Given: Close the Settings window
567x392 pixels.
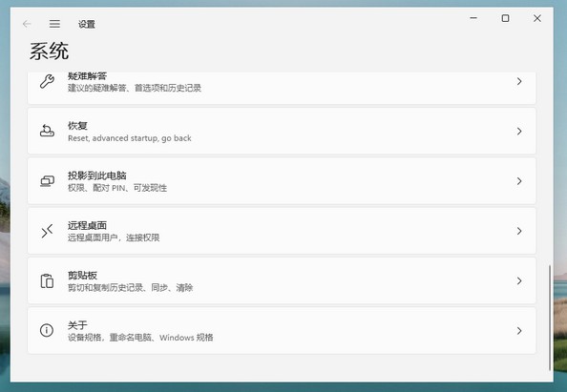Looking at the screenshot, I should coord(537,18).
